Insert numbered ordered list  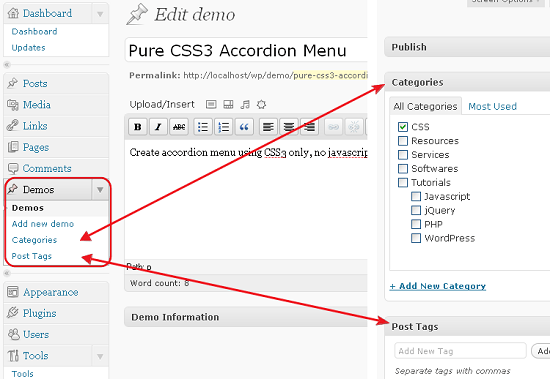point(223,127)
